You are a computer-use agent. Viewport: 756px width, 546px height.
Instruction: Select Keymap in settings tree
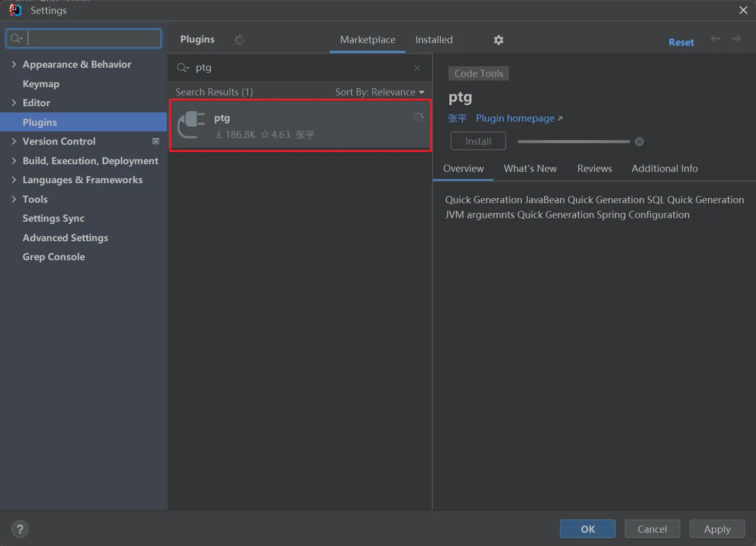[x=41, y=84]
